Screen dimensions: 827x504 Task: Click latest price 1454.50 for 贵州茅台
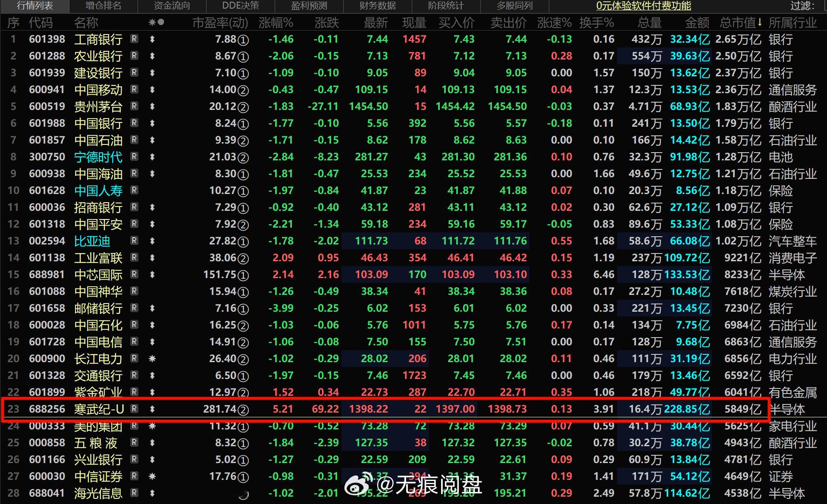(x=369, y=106)
